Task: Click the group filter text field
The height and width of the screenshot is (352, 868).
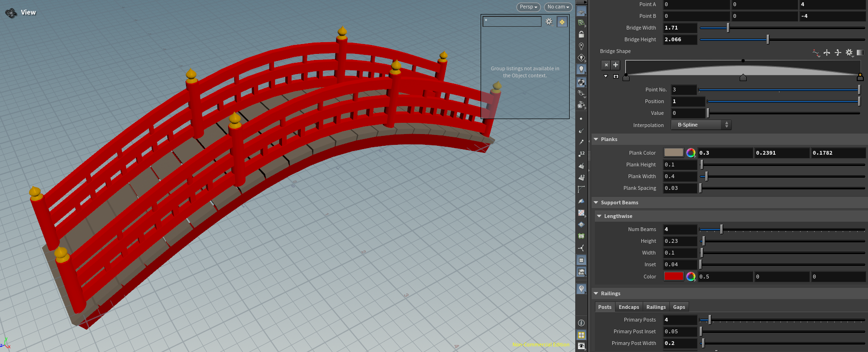Action: tap(512, 22)
